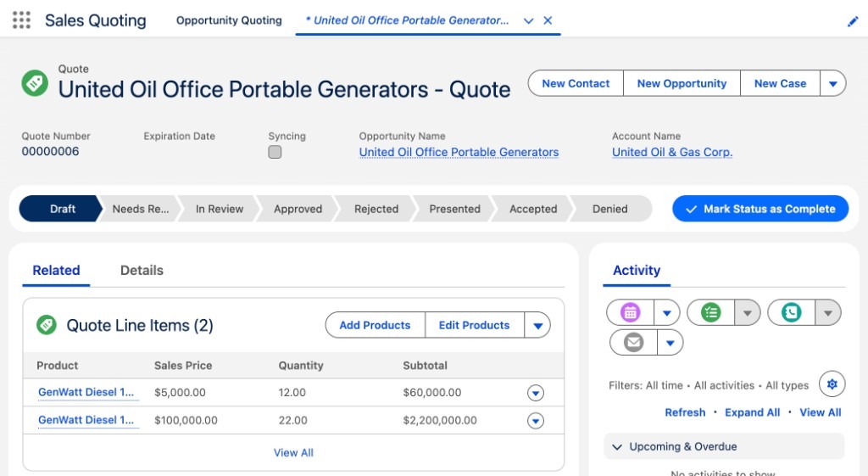This screenshot has width=868, height=476.
Task: Switch to the Related tab
Action: pos(56,271)
